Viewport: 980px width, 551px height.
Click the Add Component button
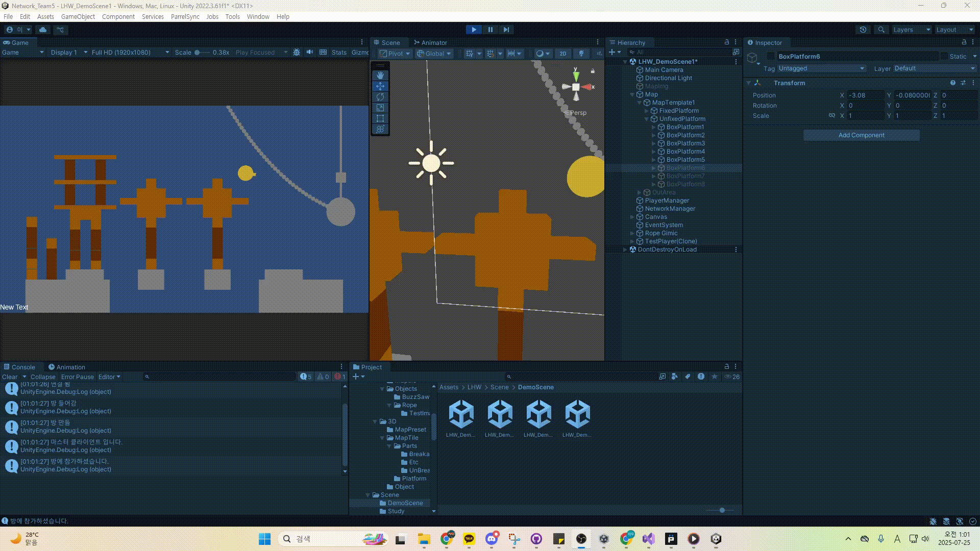click(861, 135)
